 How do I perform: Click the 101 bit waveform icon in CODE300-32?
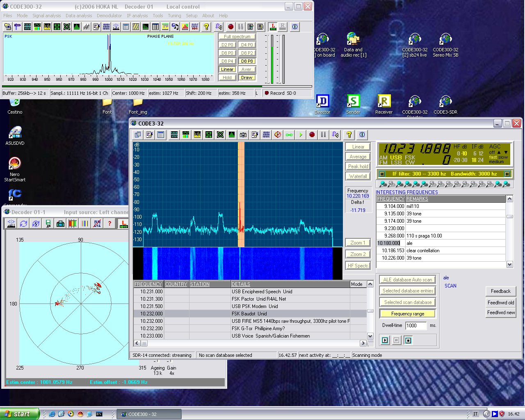195,27
